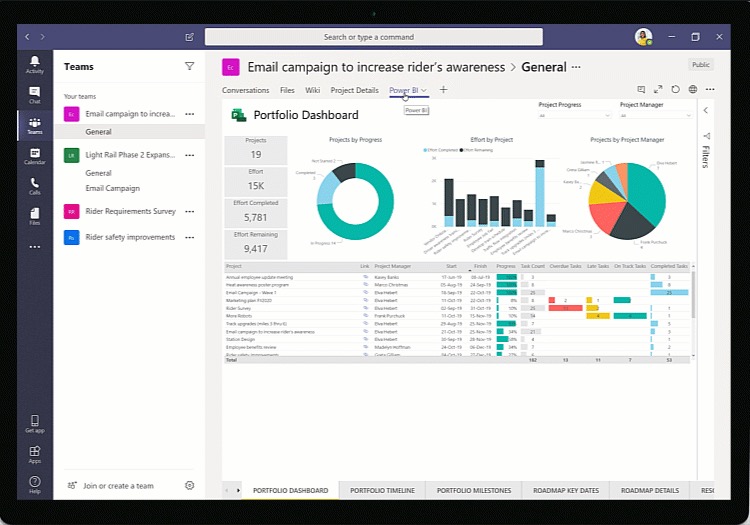Open the Apps store icon
The image size is (750, 525).
34,455
